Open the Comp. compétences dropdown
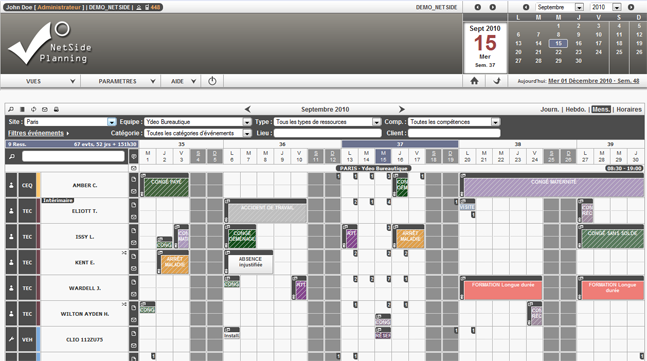 (x=495, y=122)
